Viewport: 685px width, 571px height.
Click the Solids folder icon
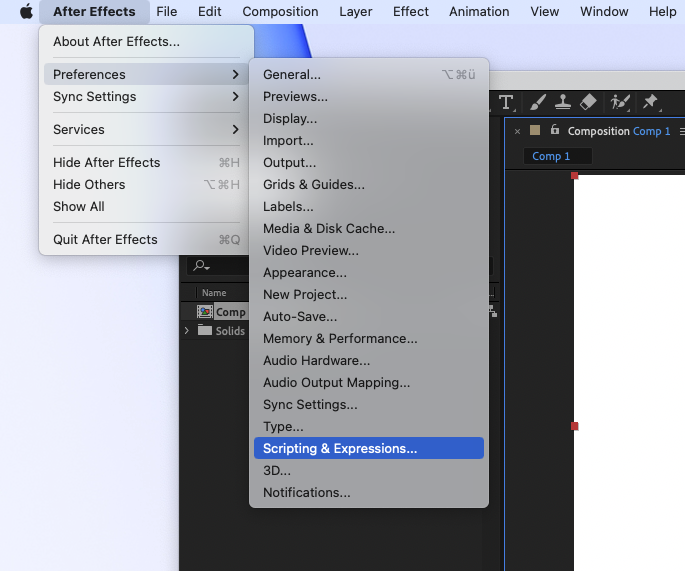(205, 331)
